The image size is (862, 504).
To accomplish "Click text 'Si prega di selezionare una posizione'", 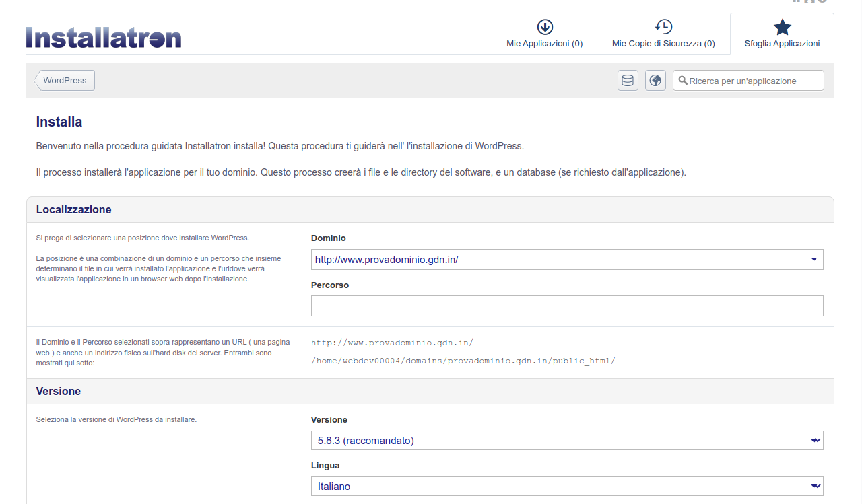I will 142,238.
